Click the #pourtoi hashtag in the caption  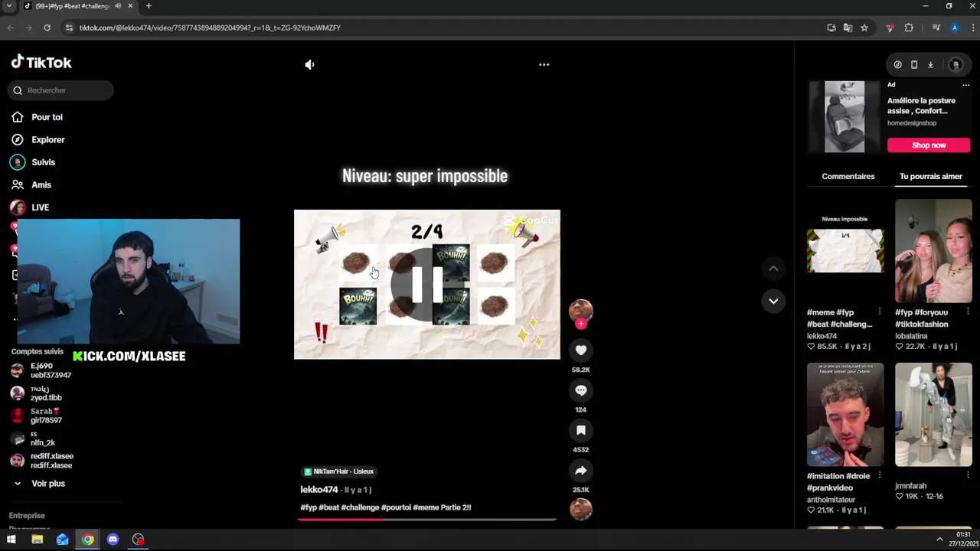tap(395, 507)
